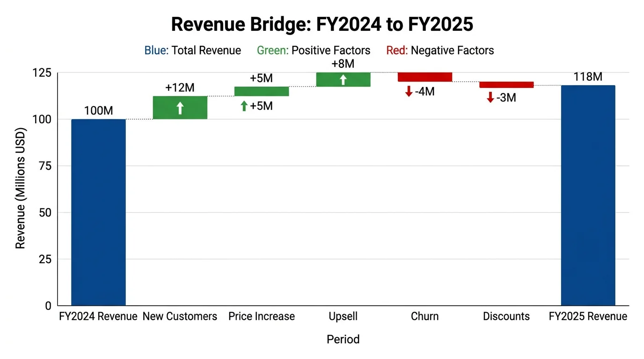Toggle the green Price Increase bar

(x=261, y=91)
